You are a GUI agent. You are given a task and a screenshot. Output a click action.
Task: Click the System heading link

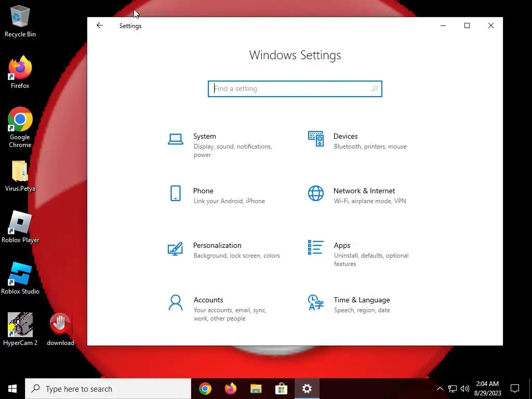204,136
